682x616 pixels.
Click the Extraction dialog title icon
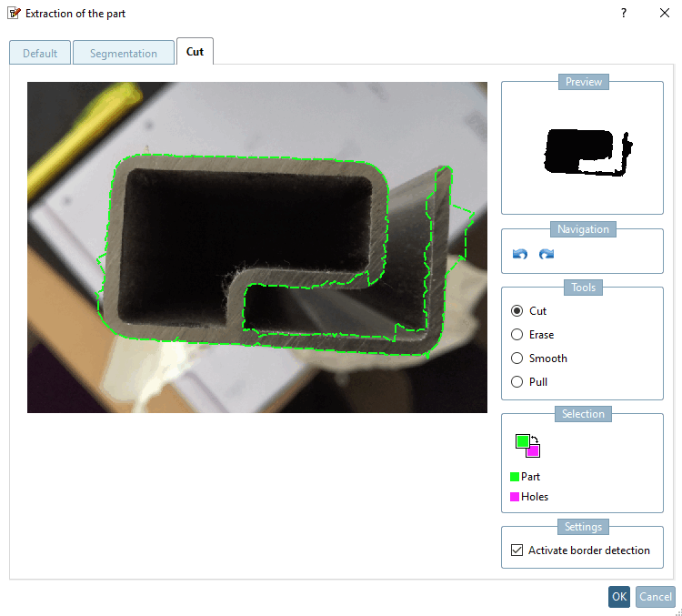(x=14, y=13)
